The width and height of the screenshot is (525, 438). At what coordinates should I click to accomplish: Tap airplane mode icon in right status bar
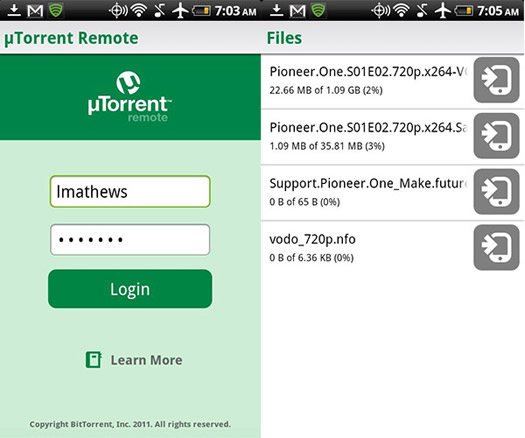point(443,10)
